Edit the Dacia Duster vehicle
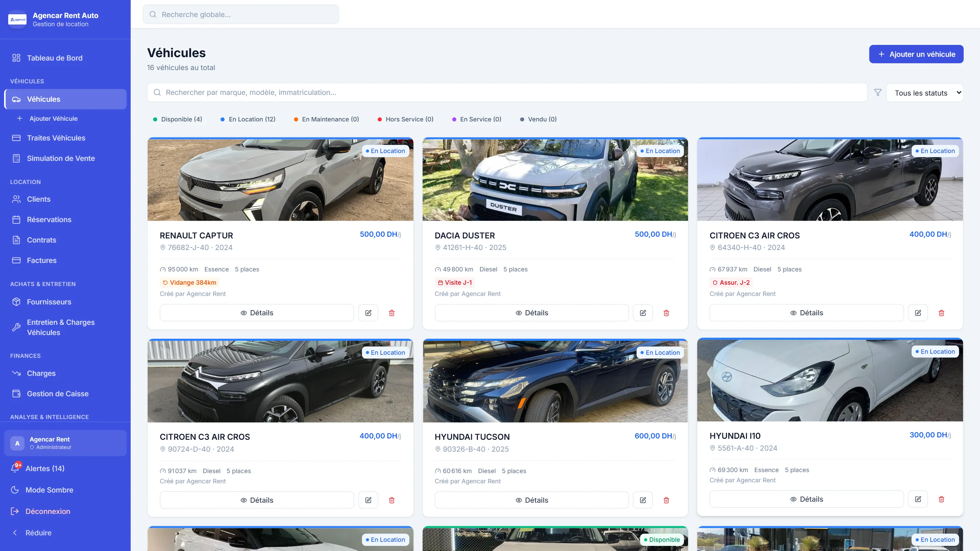Screen dimensions: 980x551 pos(642,313)
